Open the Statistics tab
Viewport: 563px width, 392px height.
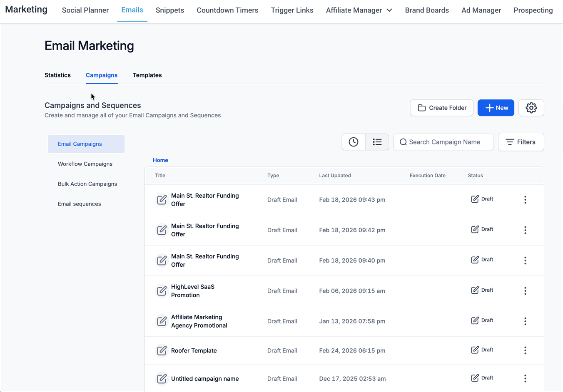tap(57, 75)
